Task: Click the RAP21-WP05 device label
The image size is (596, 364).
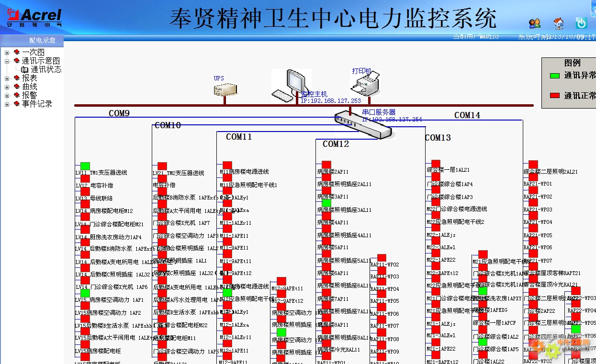Action: (538, 235)
